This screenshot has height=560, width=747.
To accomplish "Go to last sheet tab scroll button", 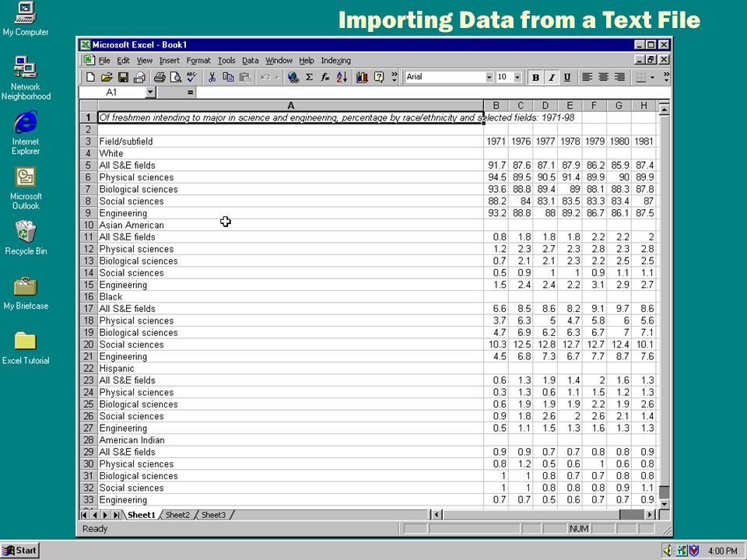I will coord(117,515).
